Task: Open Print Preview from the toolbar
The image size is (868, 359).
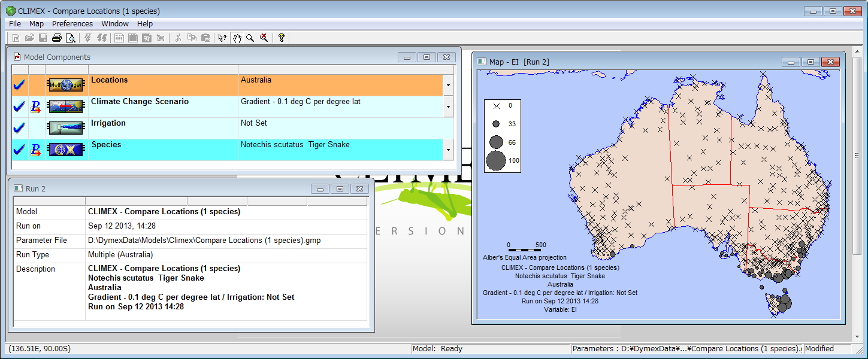Action: (71, 38)
